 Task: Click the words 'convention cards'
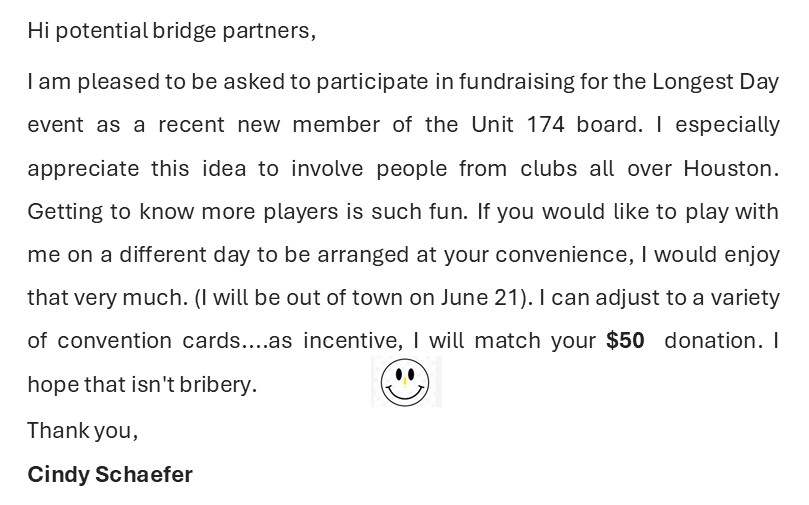coord(149,341)
